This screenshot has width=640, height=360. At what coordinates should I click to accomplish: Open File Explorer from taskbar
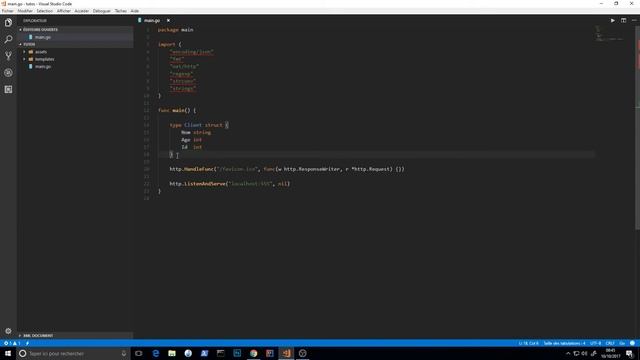(x=172, y=353)
